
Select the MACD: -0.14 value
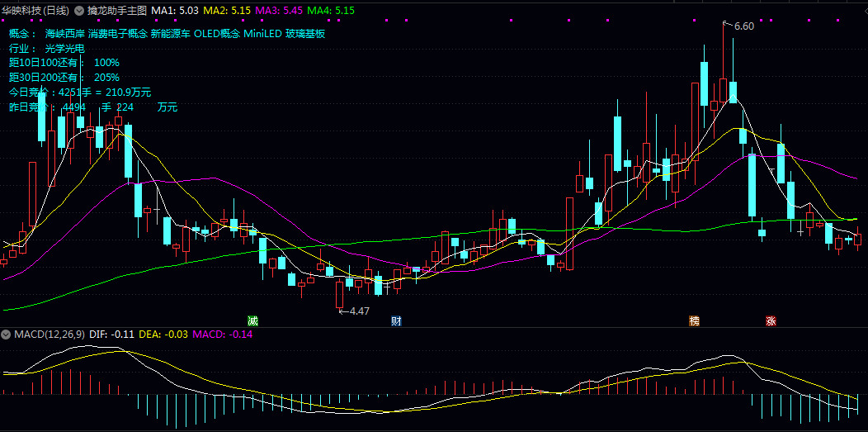coord(223,335)
